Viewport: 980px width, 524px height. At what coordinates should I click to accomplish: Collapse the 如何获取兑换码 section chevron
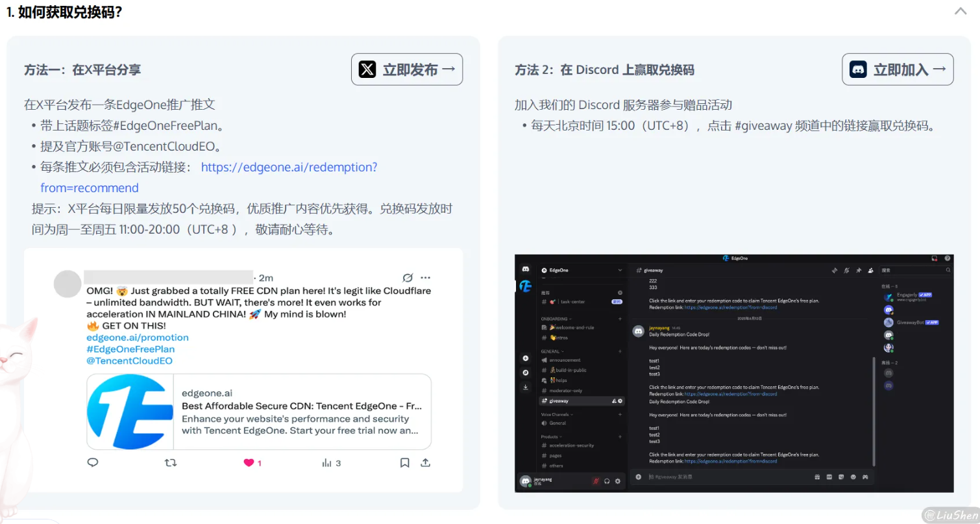pos(961,11)
